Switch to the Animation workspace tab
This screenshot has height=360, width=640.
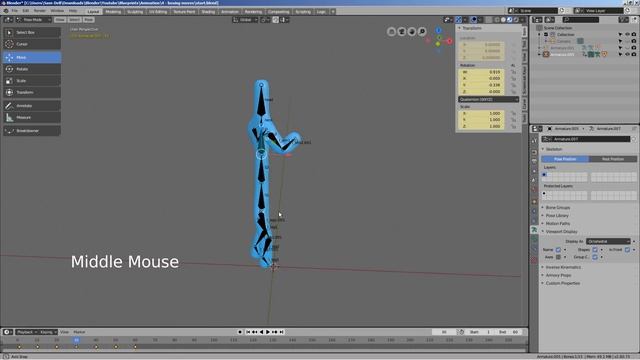(x=230, y=11)
